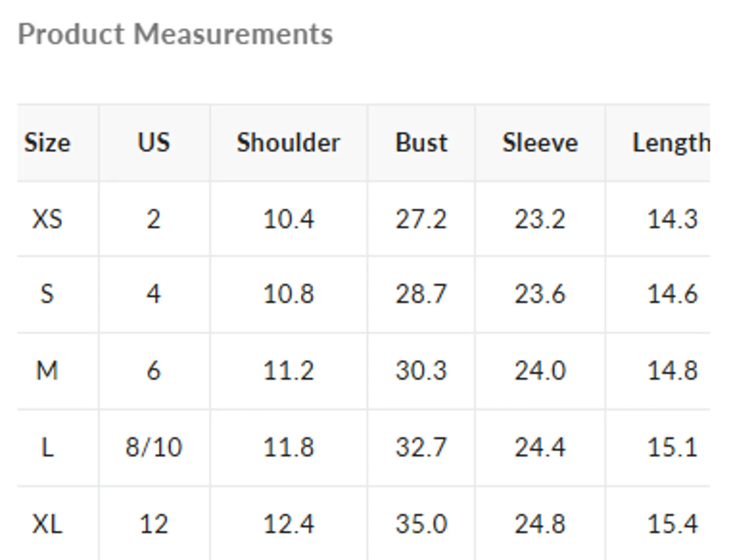Select the 23.6 sleeve measurement
This screenshot has width=733, height=560.
(x=540, y=294)
